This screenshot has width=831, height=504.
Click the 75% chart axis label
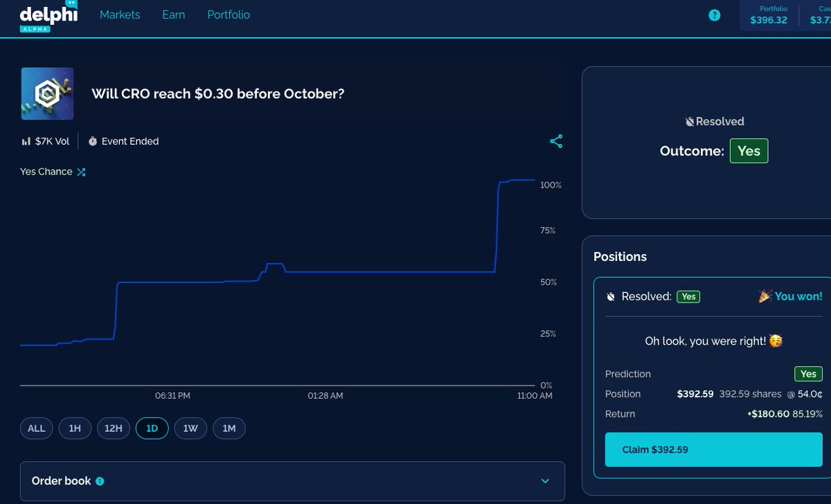(x=548, y=231)
